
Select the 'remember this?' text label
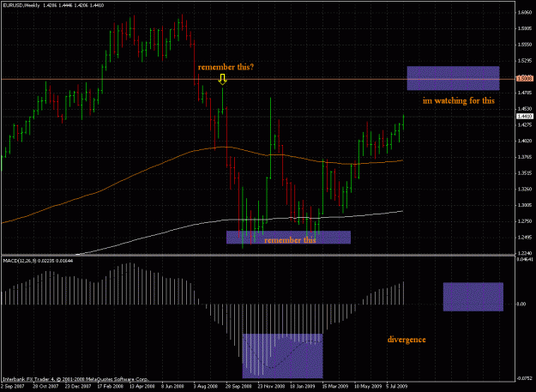226,67
